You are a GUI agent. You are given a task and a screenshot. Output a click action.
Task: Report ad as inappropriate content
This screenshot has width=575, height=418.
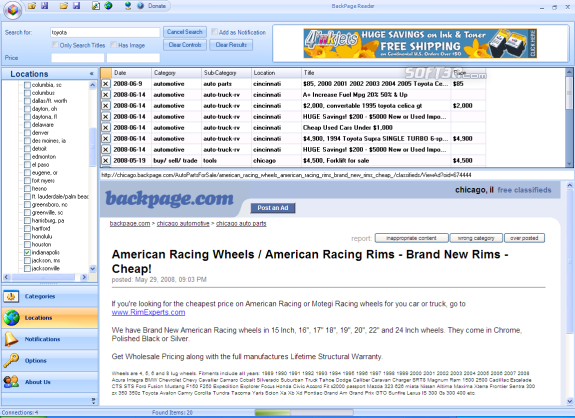pos(411,238)
